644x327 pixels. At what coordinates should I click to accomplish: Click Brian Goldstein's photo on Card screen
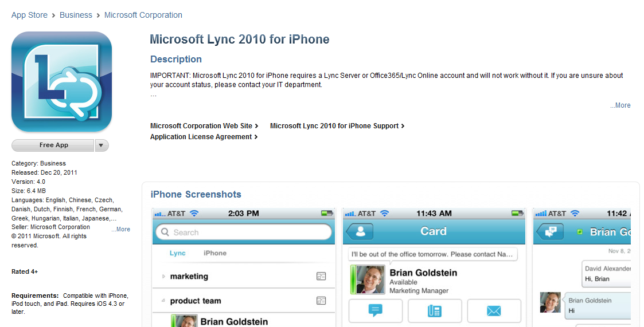(370, 280)
